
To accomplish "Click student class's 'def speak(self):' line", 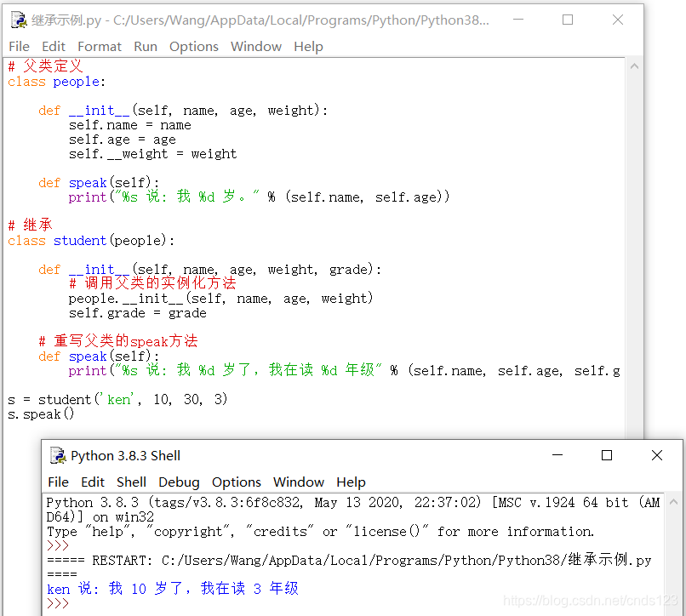I will [x=99, y=356].
